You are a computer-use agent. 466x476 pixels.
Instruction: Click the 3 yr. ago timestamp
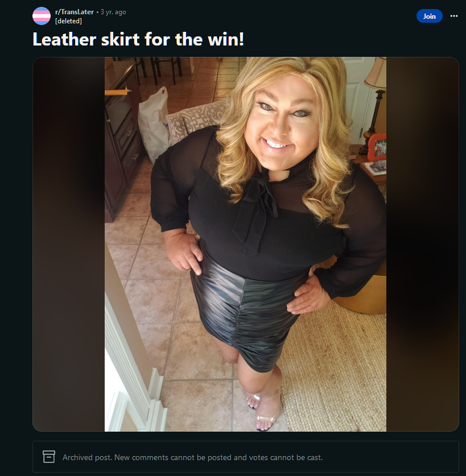pyautogui.click(x=113, y=12)
